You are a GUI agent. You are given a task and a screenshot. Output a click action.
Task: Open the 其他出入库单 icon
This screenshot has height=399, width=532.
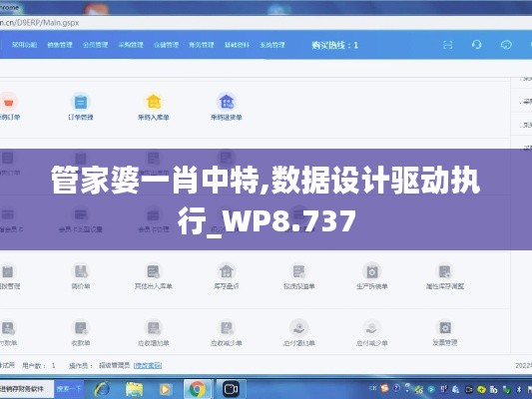(x=154, y=271)
